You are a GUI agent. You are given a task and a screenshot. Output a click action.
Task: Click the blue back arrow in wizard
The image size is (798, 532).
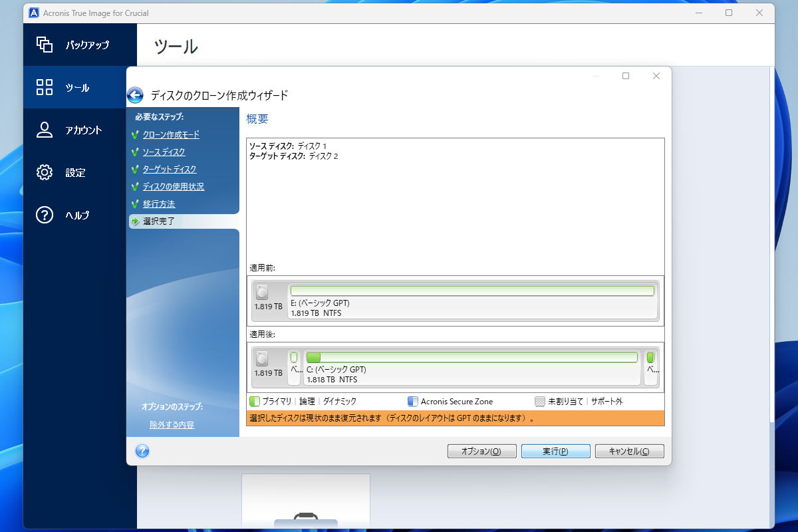coord(136,95)
